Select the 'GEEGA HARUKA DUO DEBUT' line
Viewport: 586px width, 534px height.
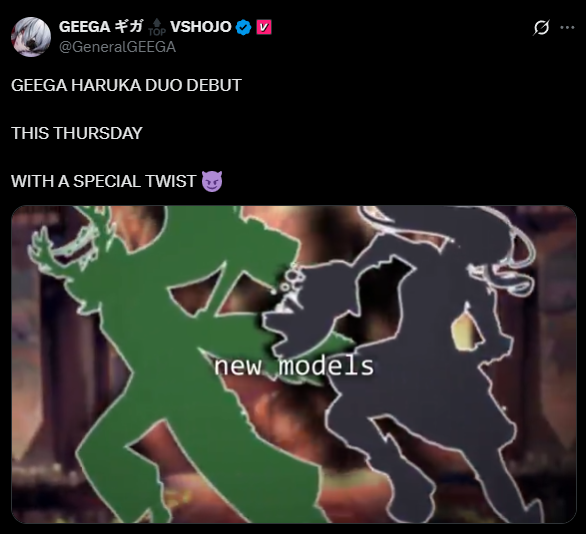pos(126,85)
